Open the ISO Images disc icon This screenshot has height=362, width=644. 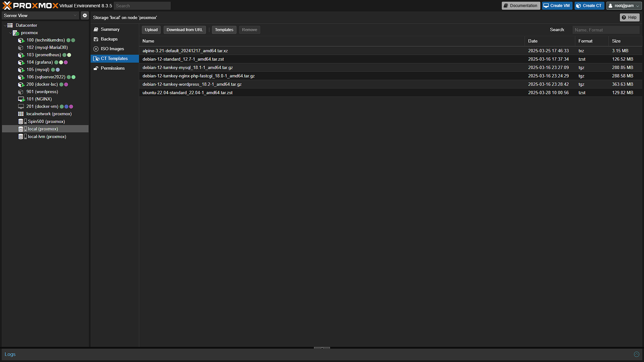(96, 49)
